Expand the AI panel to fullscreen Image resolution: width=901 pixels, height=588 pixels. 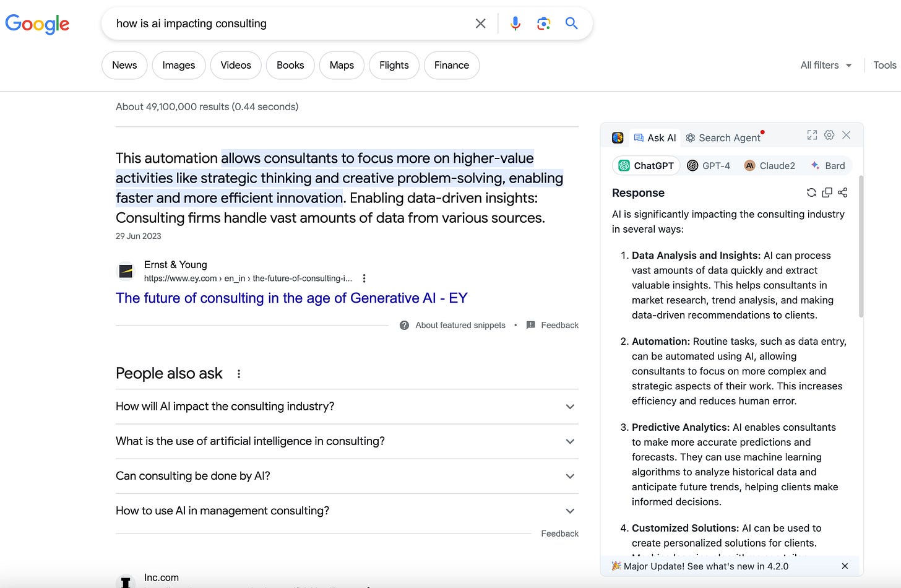pyautogui.click(x=812, y=135)
